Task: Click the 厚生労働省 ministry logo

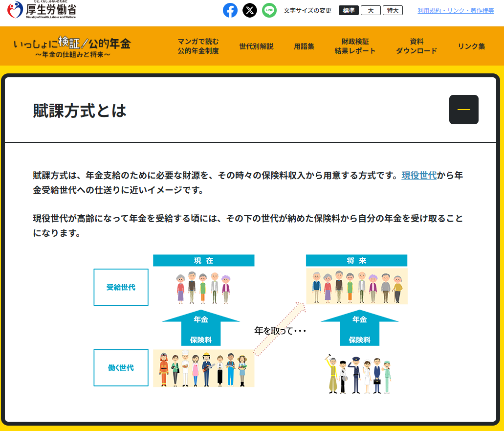Action: tap(42, 10)
